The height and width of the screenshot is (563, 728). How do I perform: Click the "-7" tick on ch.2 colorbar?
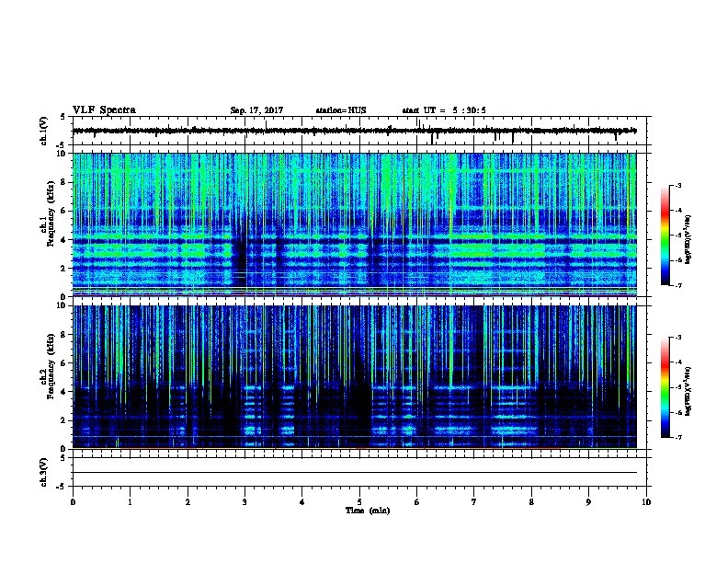pyautogui.click(x=677, y=438)
